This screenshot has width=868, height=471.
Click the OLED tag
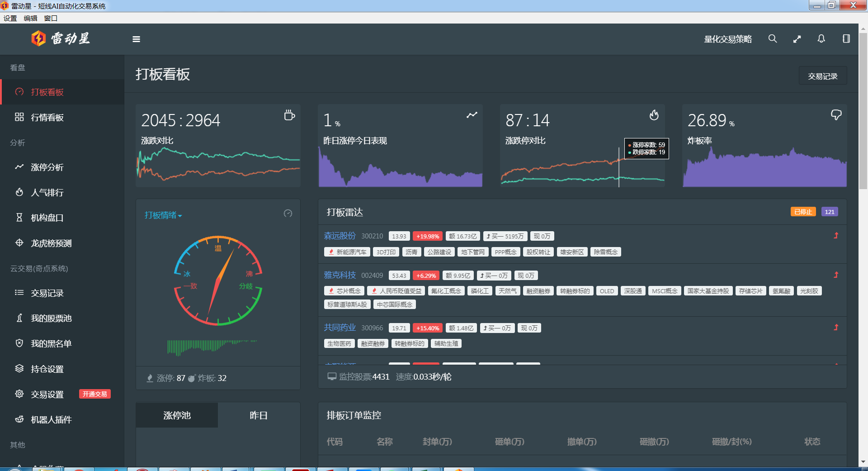(x=607, y=291)
